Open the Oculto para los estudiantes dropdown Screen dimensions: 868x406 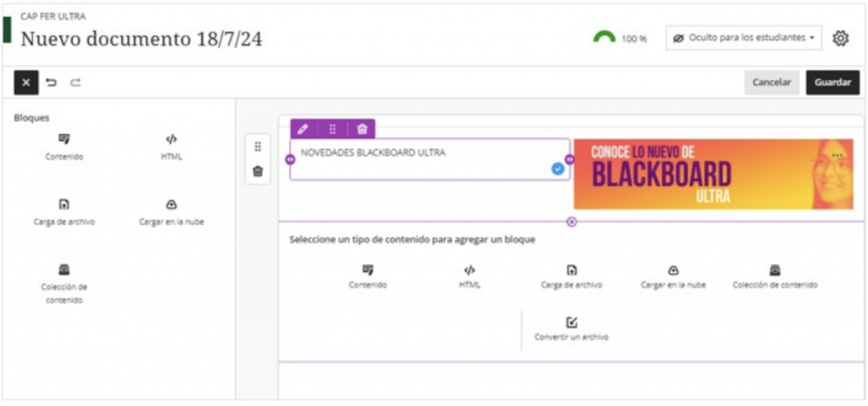pos(743,38)
